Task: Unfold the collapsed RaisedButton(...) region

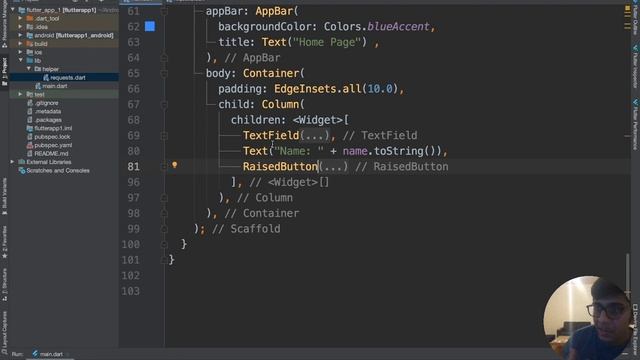Action: pos(333,167)
